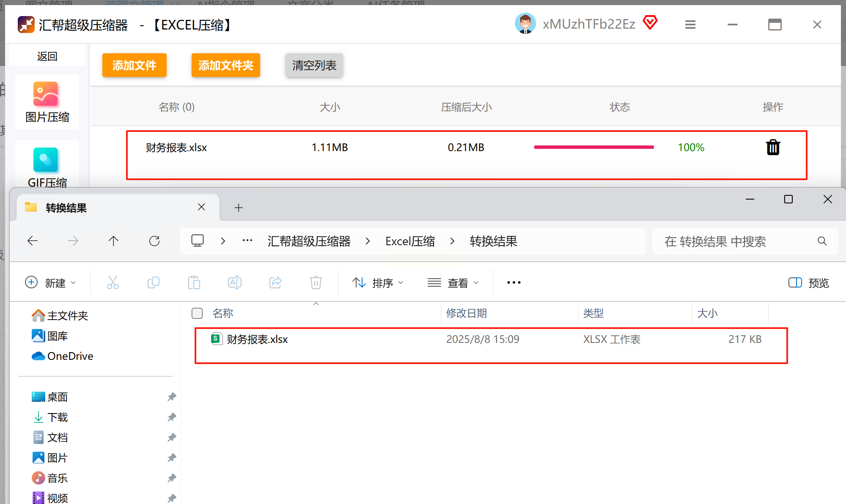Refresh the Explorer folder view
The width and height of the screenshot is (846, 504).
154,241
